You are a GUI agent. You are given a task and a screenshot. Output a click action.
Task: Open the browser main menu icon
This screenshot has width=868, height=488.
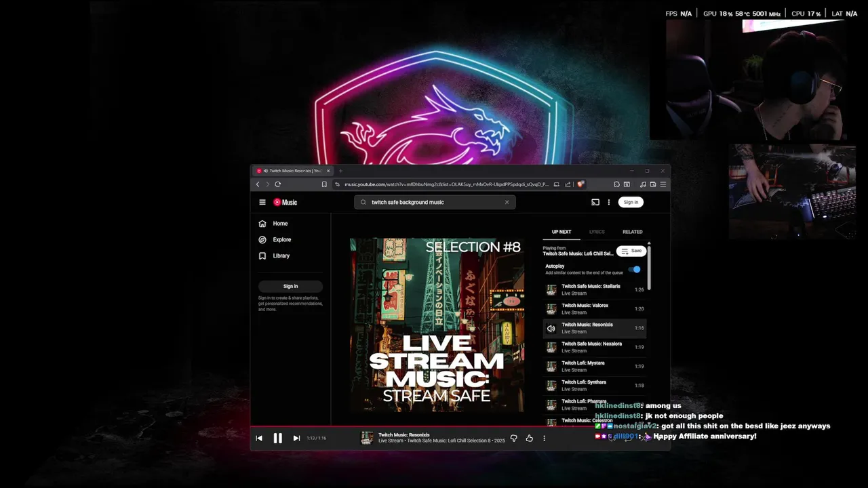[663, 184]
